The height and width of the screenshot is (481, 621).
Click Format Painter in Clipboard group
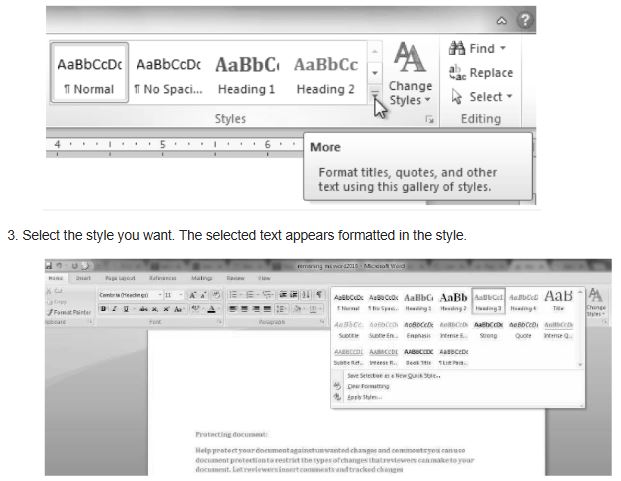tap(69, 312)
